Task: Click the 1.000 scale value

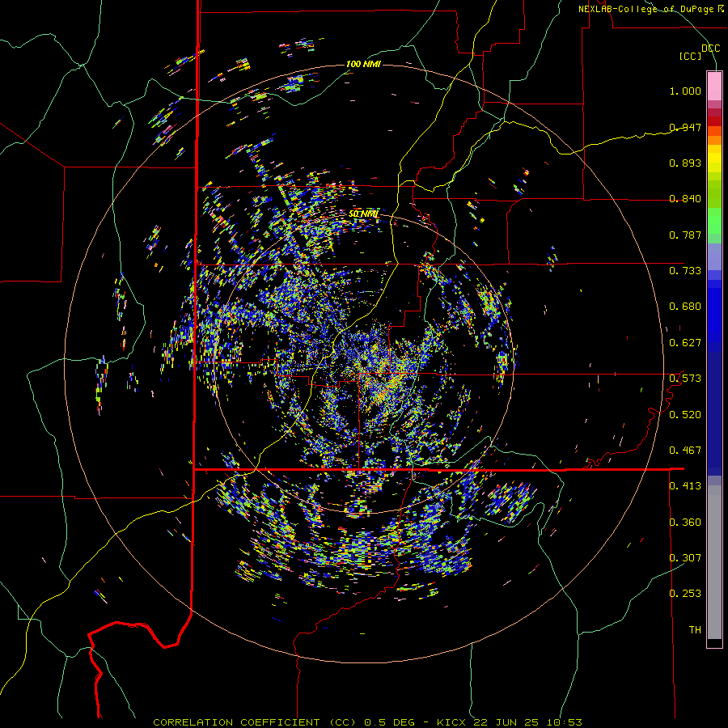Action: [685, 91]
